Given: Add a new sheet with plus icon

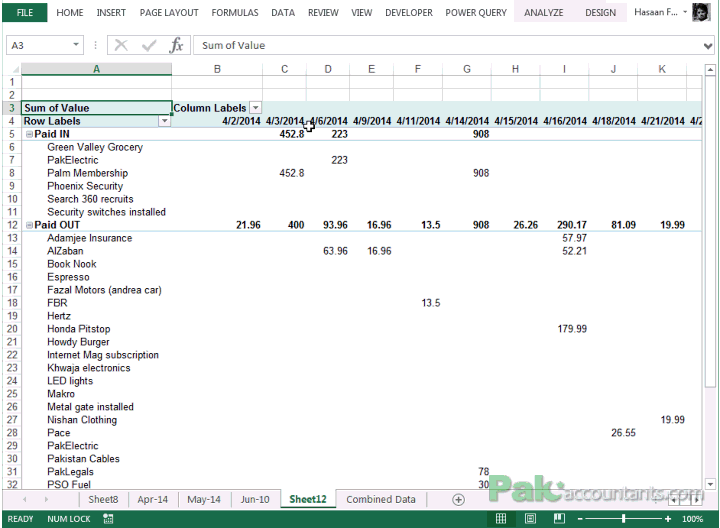Looking at the screenshot, I should [x=458, y=500].
